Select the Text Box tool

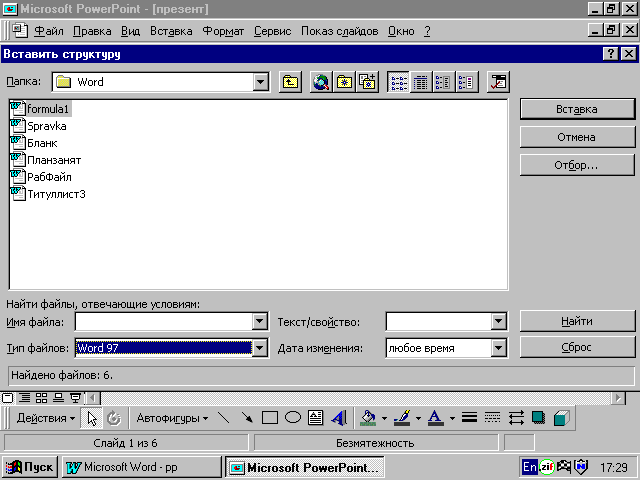point(316,418)
